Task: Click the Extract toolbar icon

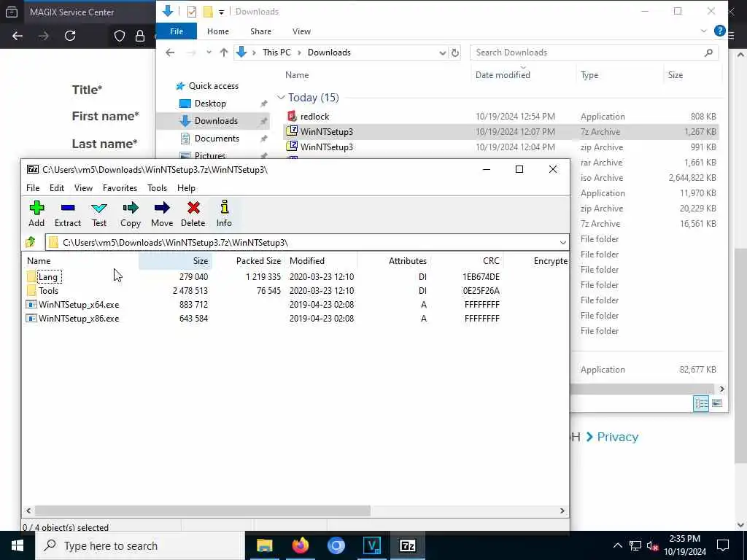Action: click(x=68, y=214)
